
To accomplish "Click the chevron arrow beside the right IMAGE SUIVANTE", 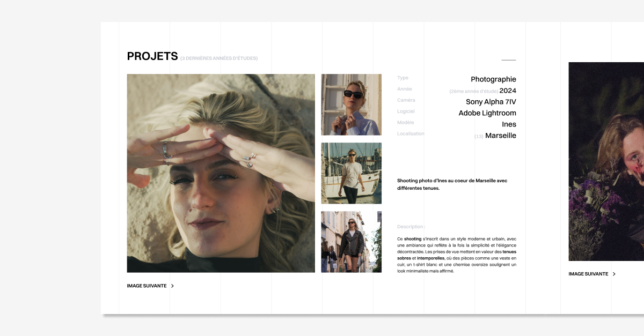I will (x=614, y=274).
